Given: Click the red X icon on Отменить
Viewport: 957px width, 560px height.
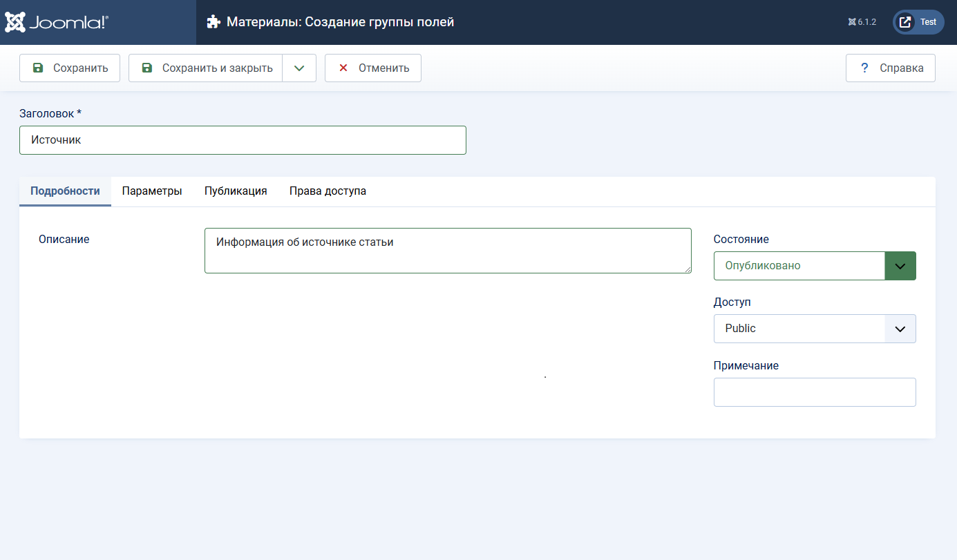Looking at the screenshot, I should coord(343,68).
